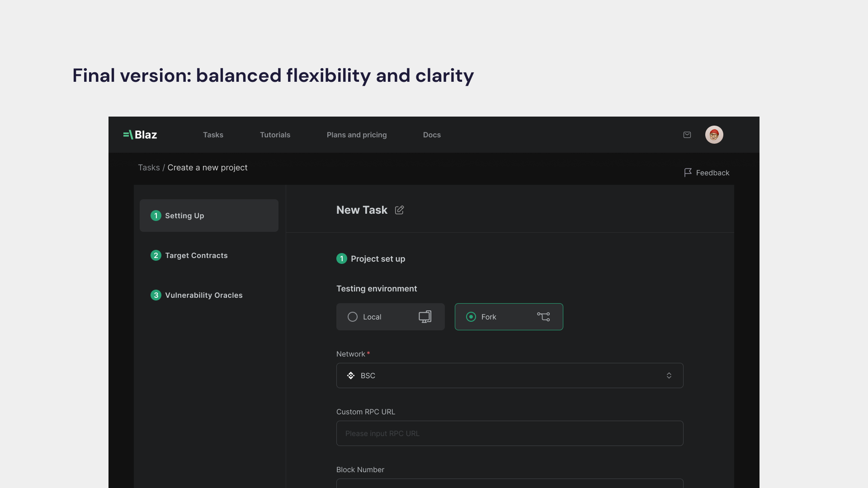This screenshot has width=868, height=488.
Task: Open the Tutorials page
Action: [x=275, y=135]
